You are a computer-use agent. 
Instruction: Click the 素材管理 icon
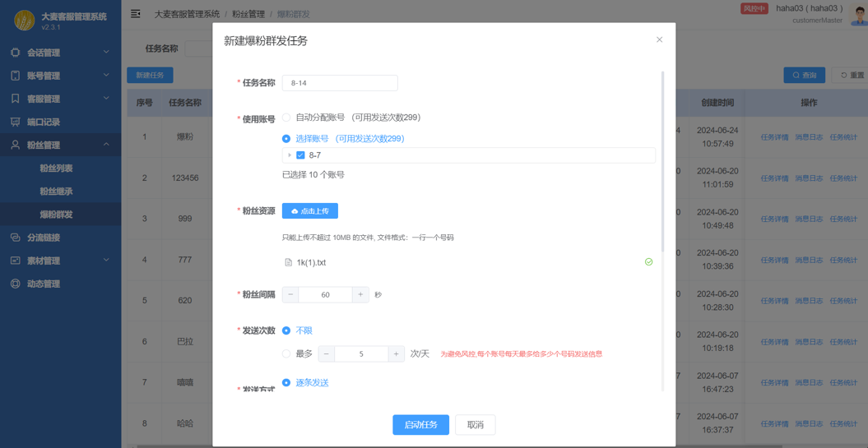click(x=16, y=261)
